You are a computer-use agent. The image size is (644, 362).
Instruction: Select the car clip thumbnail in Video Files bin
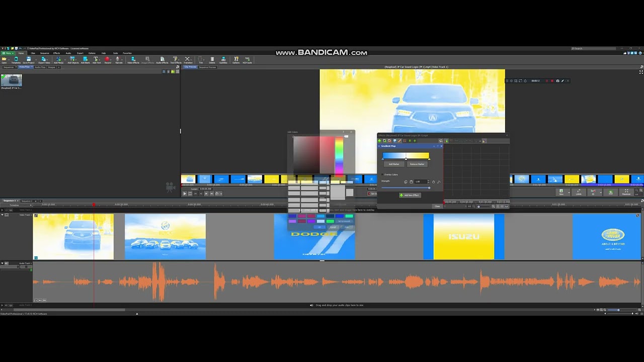(11, 80)
